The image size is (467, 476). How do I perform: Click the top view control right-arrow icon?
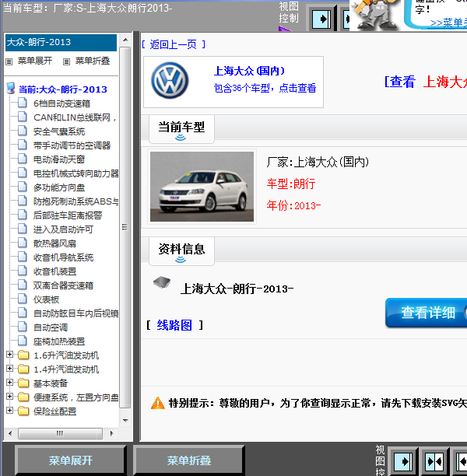[x=321, y=19]
